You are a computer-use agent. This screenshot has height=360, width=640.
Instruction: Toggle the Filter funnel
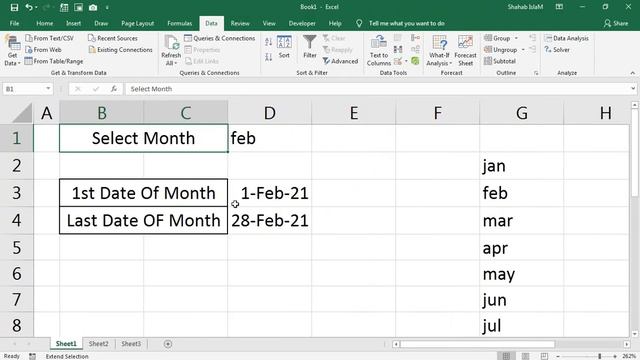click(310, 47)
